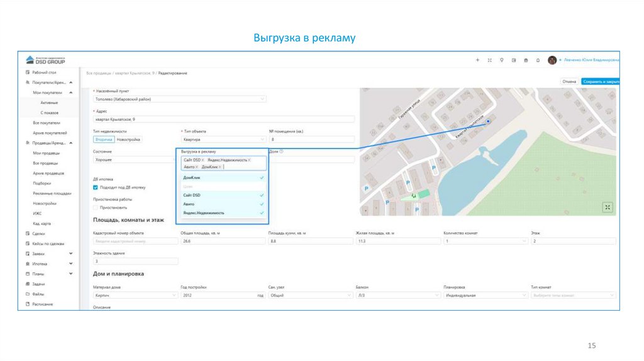Remove the Яндекс.Недвижимость tag

[x=249, y=160]
